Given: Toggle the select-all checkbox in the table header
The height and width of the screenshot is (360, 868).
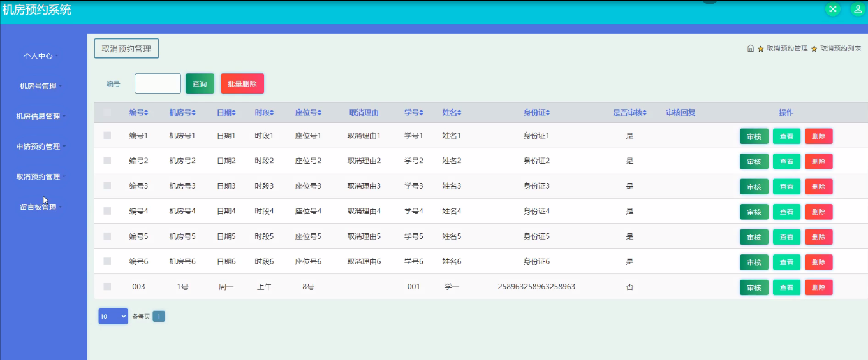Looking at the screenshot, I should click(x=107, y=113).
